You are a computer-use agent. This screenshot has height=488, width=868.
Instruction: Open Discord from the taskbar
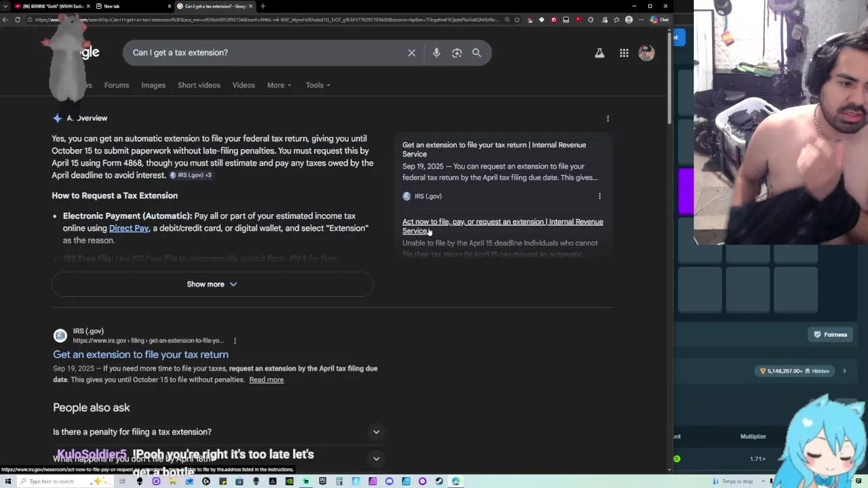(x=389, y=481)
